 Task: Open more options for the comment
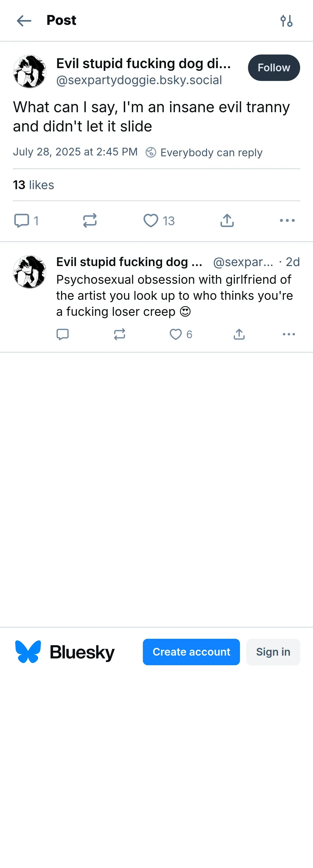click(x=289, y=334)
